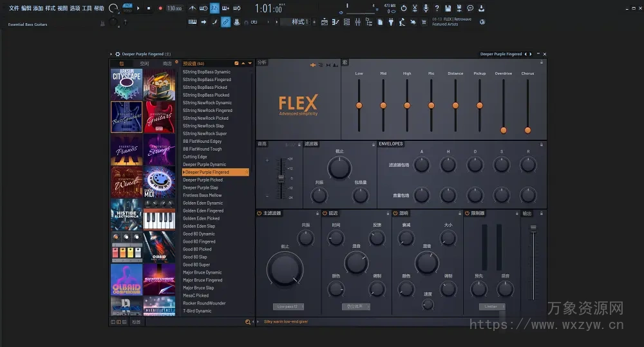Open the plugin picker plug icon
This screenshot has height=347, width=644.
pyautogui.click(x=391, y=22)
